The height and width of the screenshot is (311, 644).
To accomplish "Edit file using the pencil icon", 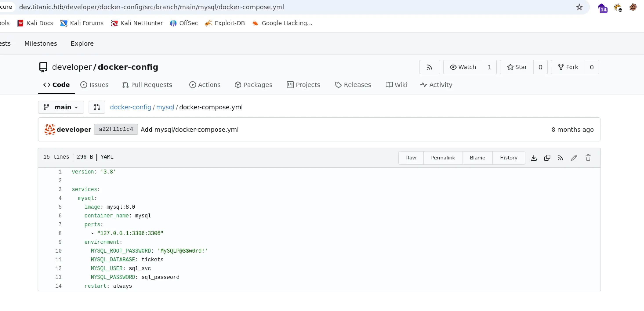I will (x=574, y=158).
